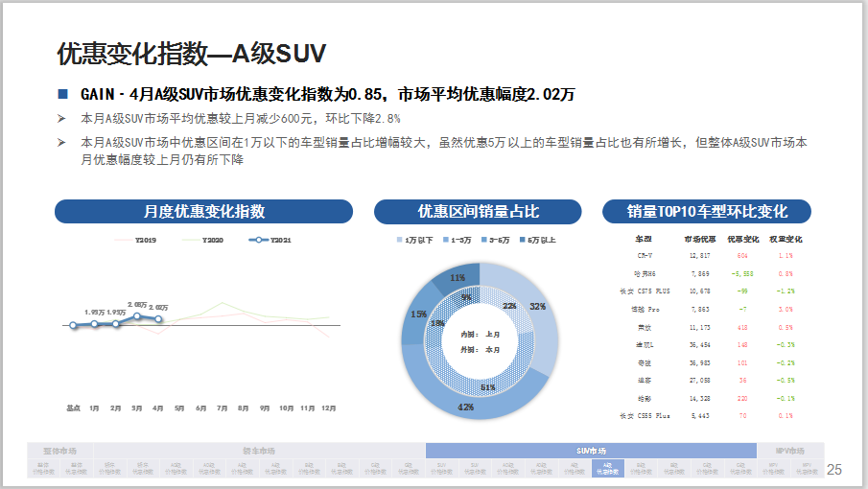Click the 5万以上 legend color square

pos(523,240)
